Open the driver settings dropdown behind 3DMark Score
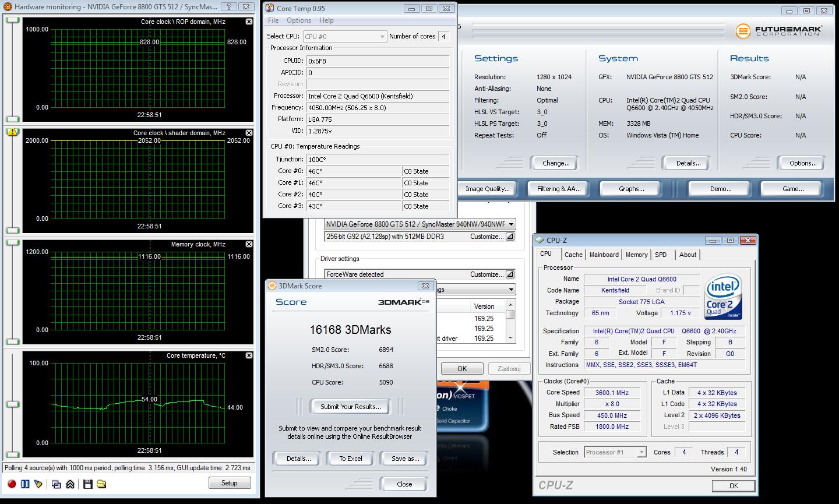 pos(511,290)
